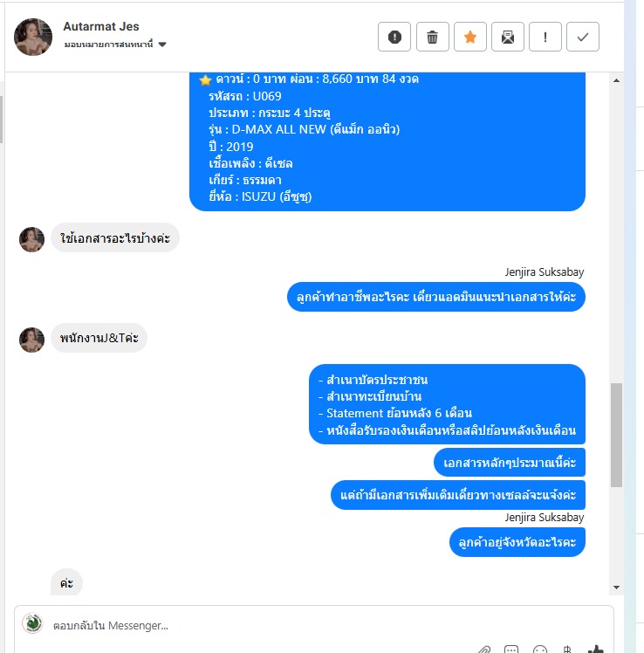This screenshot has height=653, width=644.
Task: Click the scroll down arrow of chat
Action: [617, 588]
